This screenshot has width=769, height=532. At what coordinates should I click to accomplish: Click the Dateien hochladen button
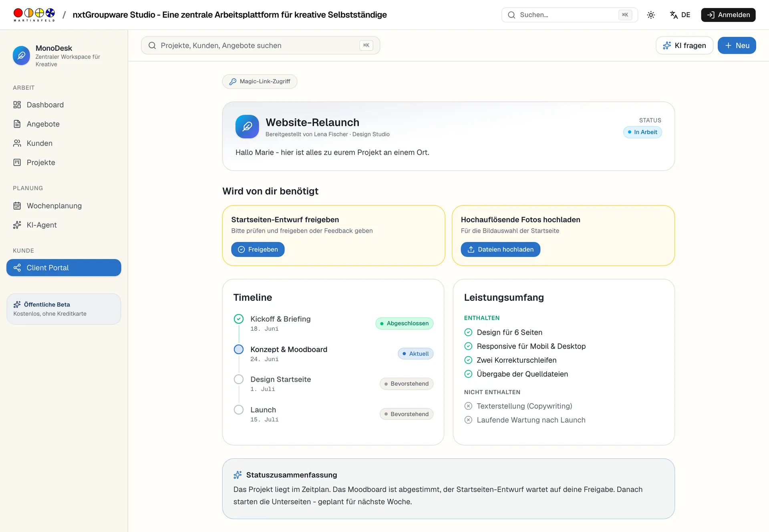tap(501, 250)
